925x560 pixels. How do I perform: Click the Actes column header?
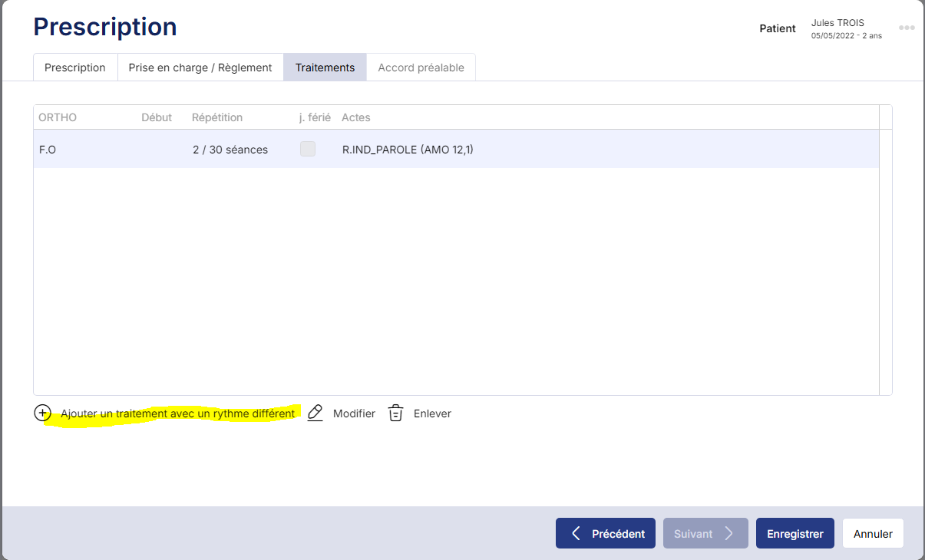(356, 117)
